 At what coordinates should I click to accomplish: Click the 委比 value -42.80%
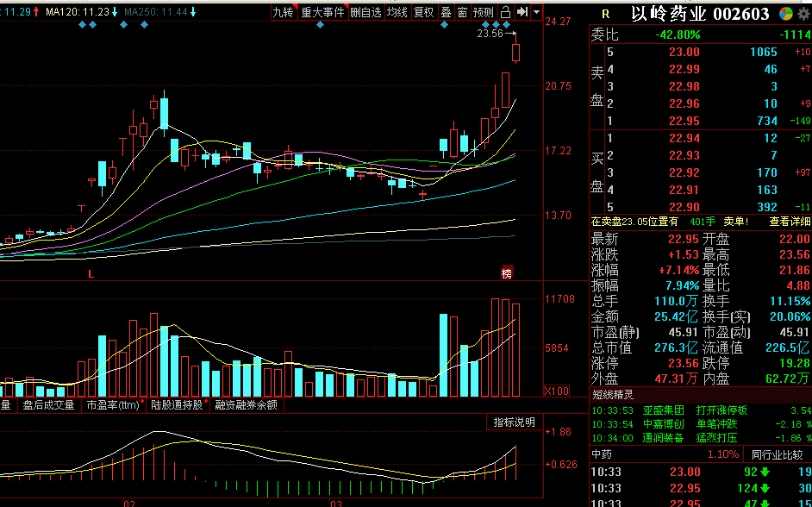678,34
